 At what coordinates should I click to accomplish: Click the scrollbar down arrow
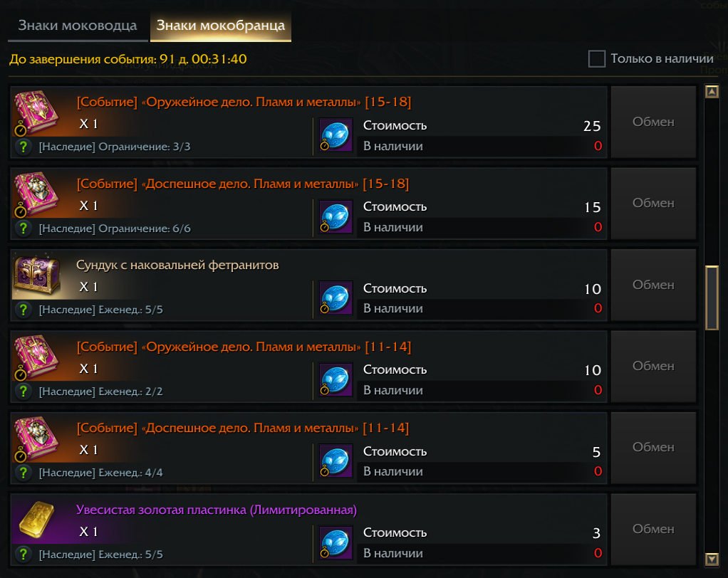[x=711, y=559]
